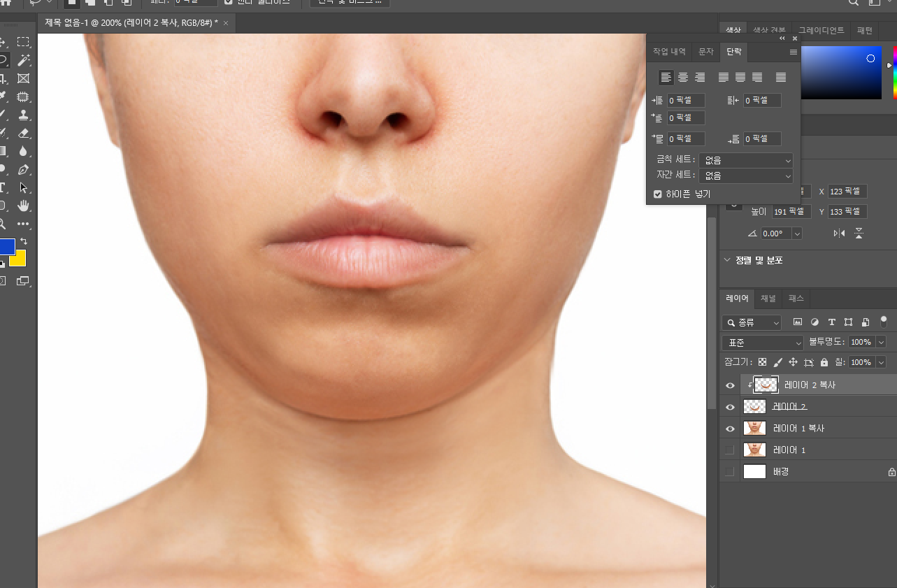Left align paragraph text
This screenshot has height=588, width=897.
click(666, 77)
